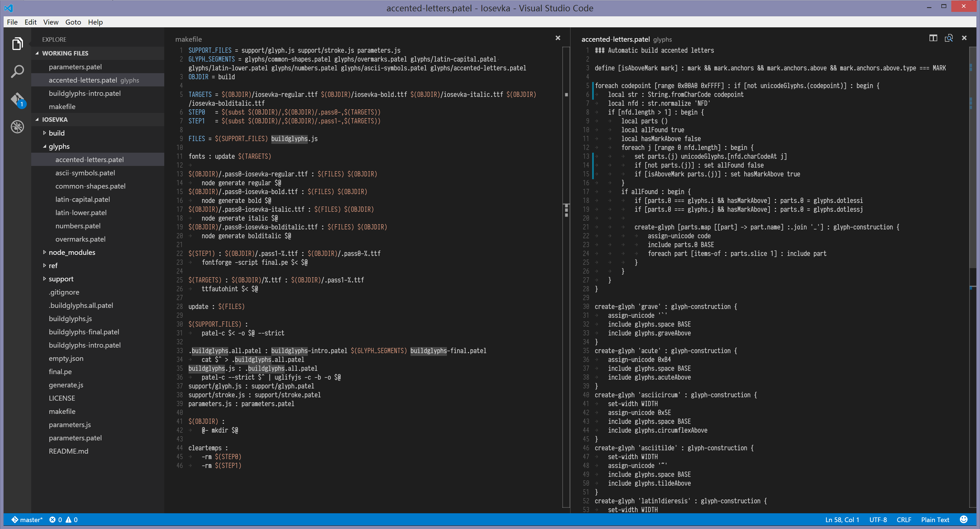This screenshot has height=529, width=980.
Task: Open latin-capital.patel file
Action: pyautogui.click(x=98, y=199)
